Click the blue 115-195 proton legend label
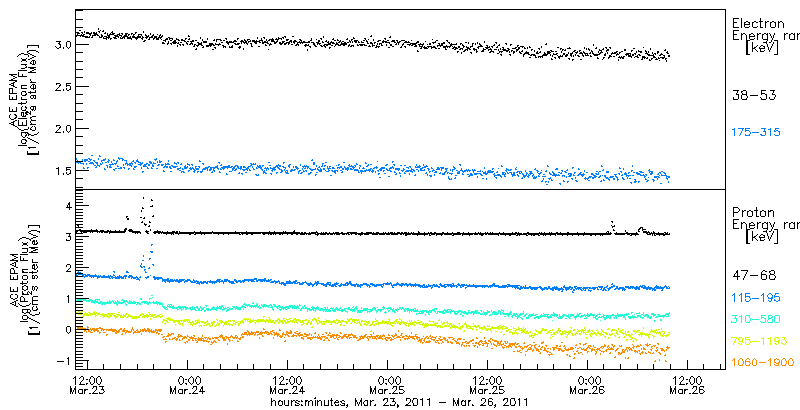The width and height of the screenshot is (800, 410). coord(756,298)
